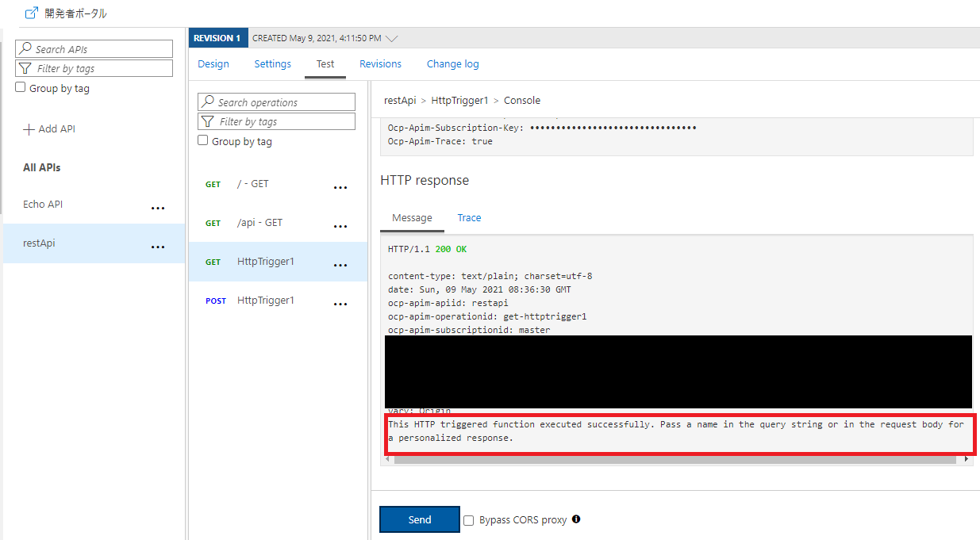Select Echo API from the API list

tap(43, 205)
